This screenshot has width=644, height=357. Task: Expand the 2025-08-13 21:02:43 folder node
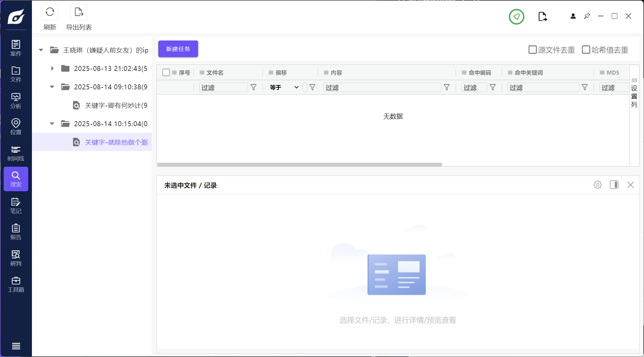click(52, 68)
